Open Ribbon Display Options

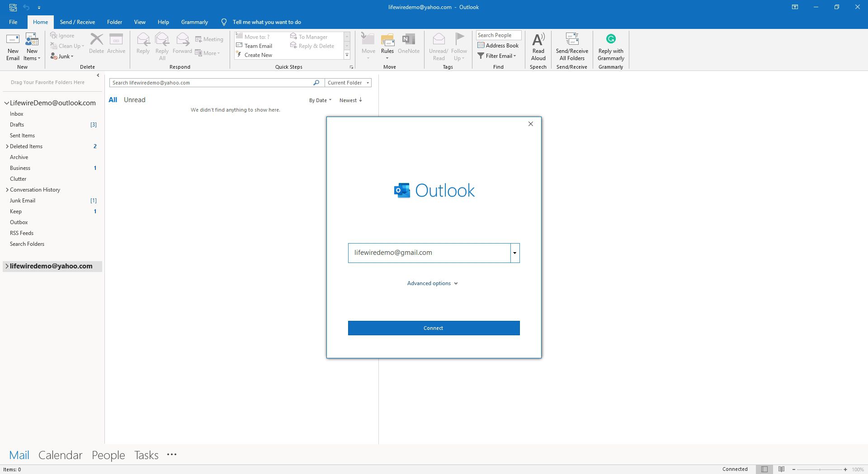tap(795, 7)
